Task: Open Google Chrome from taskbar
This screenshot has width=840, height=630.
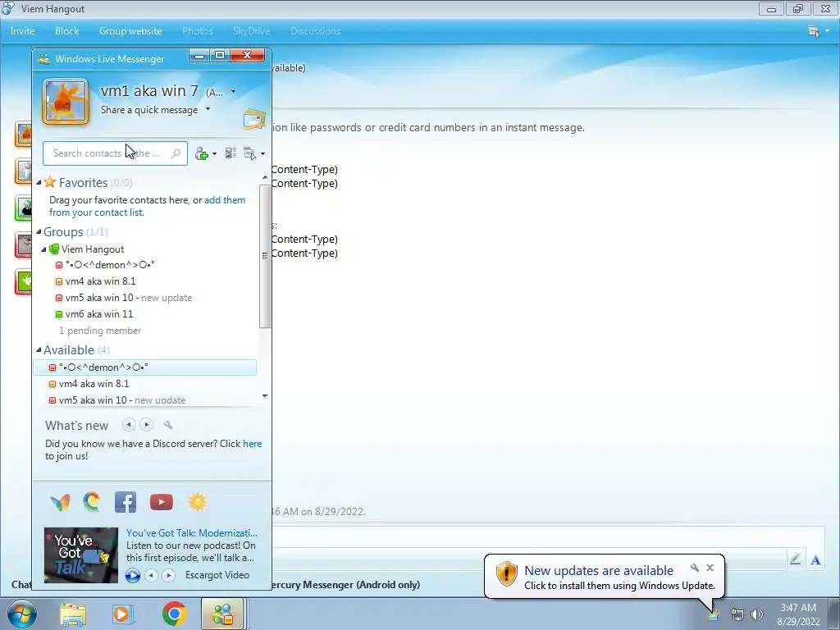Action: coord(174,614)
